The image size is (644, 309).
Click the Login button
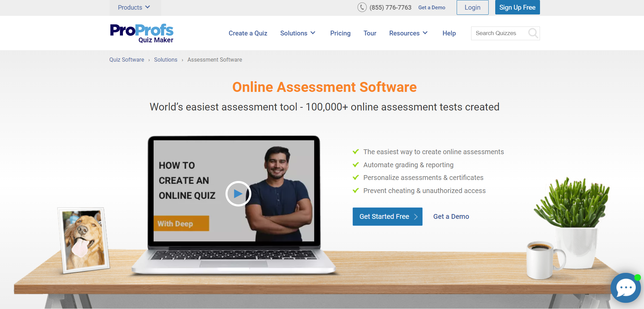472,8
